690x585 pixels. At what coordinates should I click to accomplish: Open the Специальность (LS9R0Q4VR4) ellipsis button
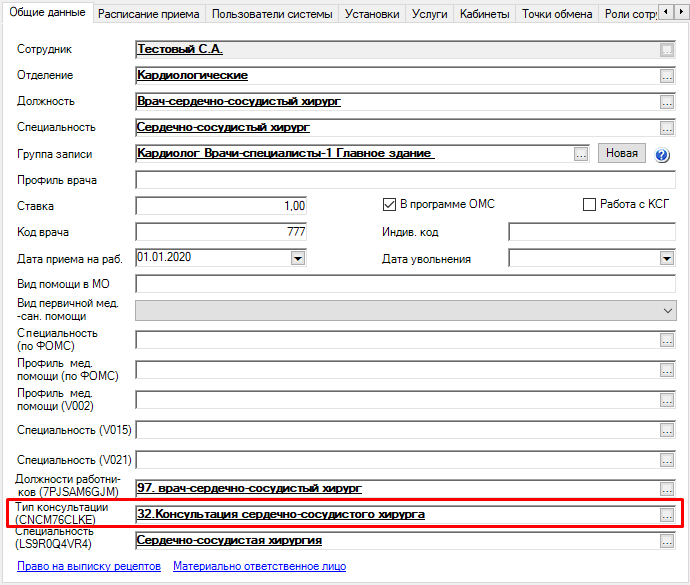667,541
